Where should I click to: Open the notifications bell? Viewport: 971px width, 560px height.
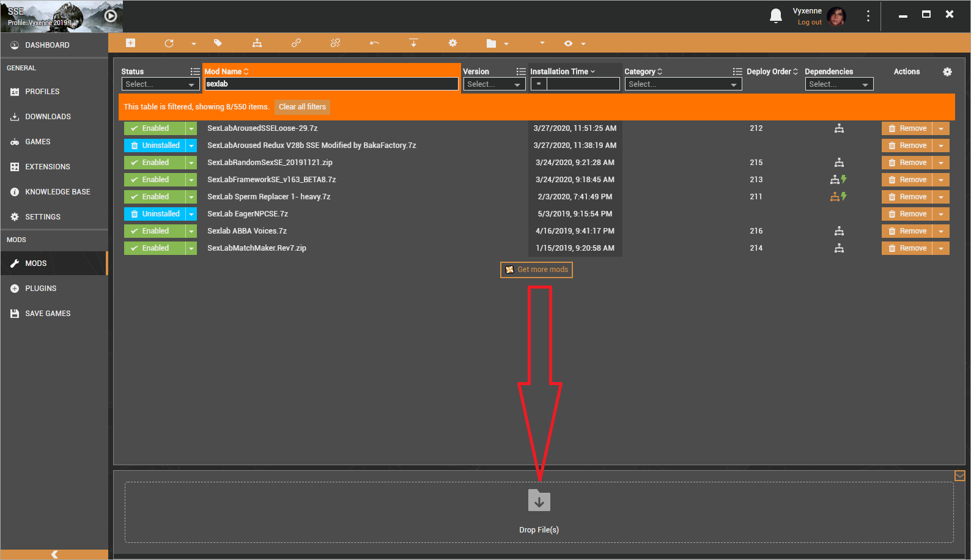click(x=776, y=16)
